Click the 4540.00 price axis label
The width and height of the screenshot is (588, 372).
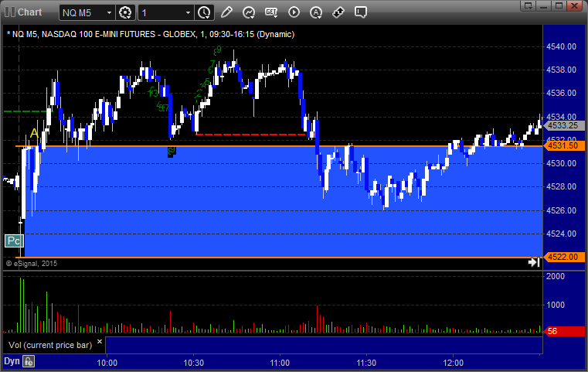[562, 46]
